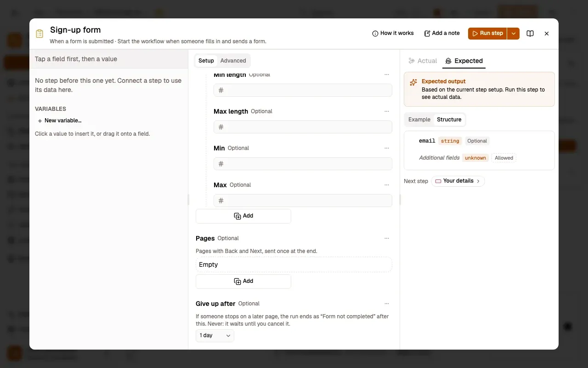Add a new field above Pages
The image size is (588, 368).
pos(243,216)
